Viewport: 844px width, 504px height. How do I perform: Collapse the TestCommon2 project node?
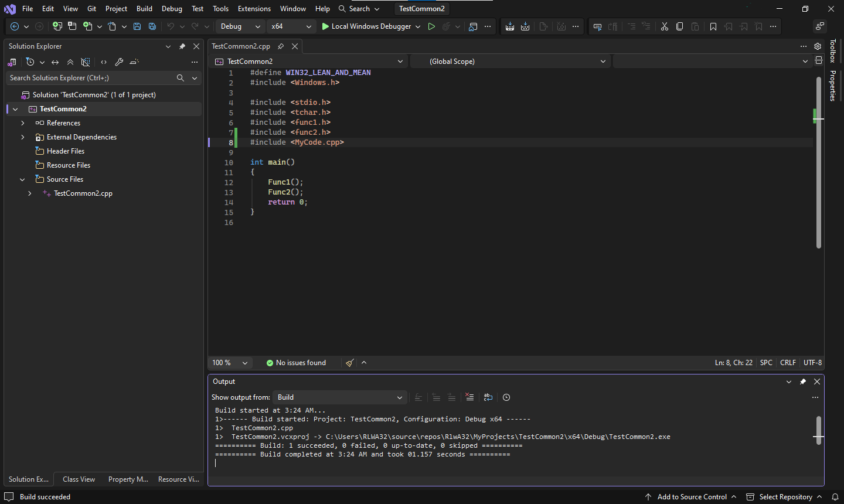[15, 109]
